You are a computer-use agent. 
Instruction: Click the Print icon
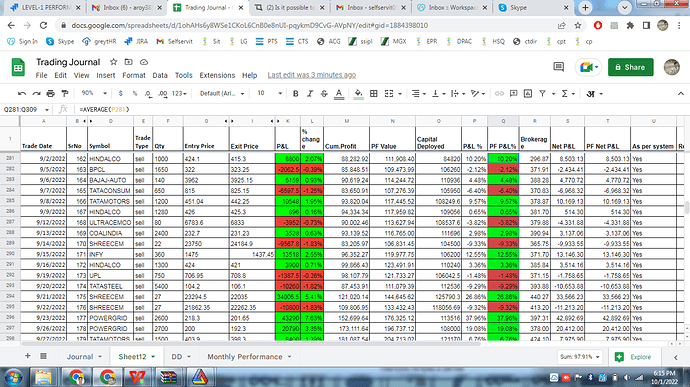51,93
